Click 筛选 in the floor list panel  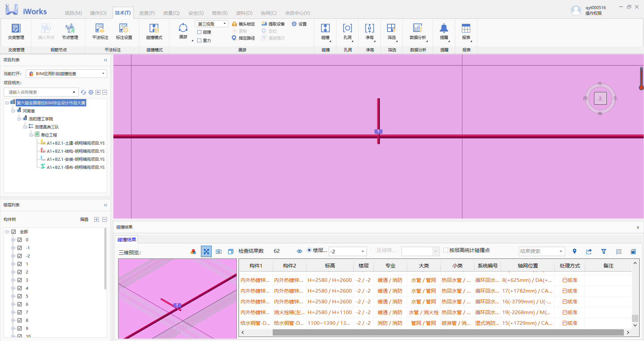(x=84, y=220)
